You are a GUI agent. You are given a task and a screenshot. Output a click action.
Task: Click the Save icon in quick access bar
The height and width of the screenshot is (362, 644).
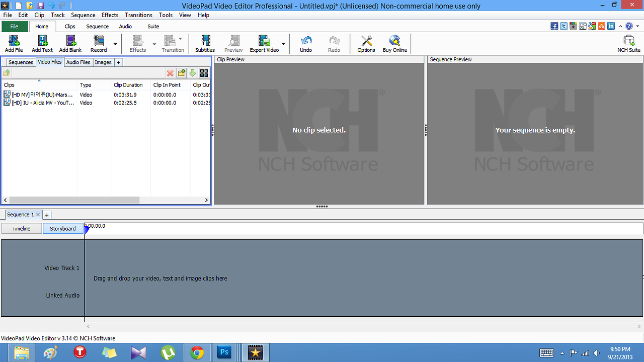coord(40,6)
